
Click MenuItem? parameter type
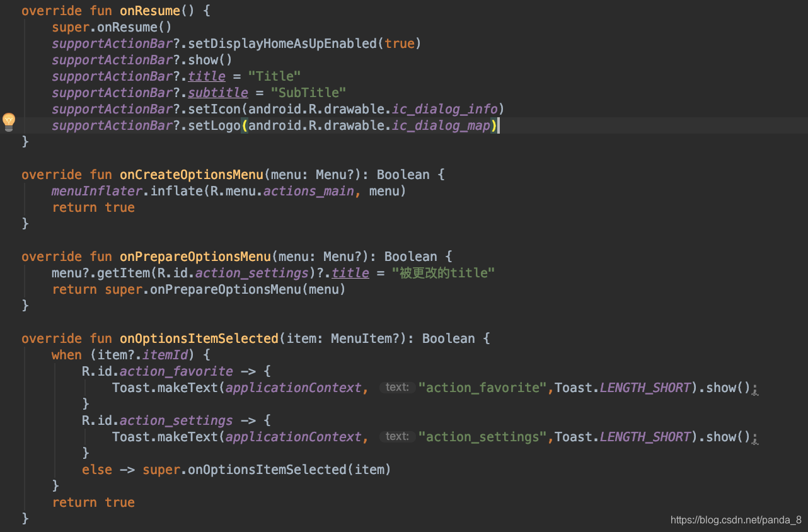pyautogui.click(x=365, y=338)
